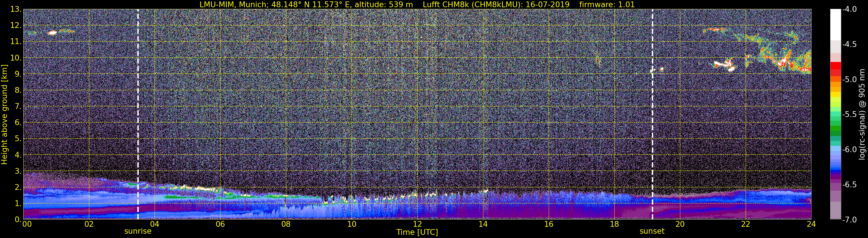Select the 'LMU-MIM, Munich' station text in title
The image size is (868, 238).
click(234, 4)
